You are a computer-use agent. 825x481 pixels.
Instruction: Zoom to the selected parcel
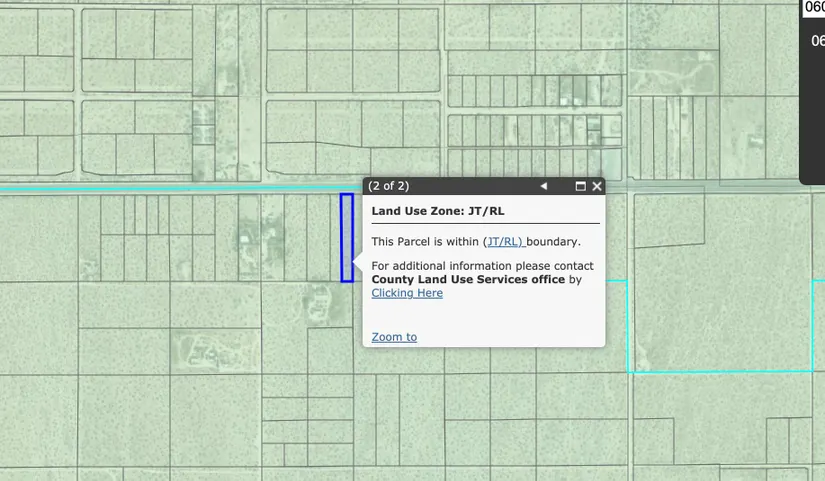click(394, 337)
